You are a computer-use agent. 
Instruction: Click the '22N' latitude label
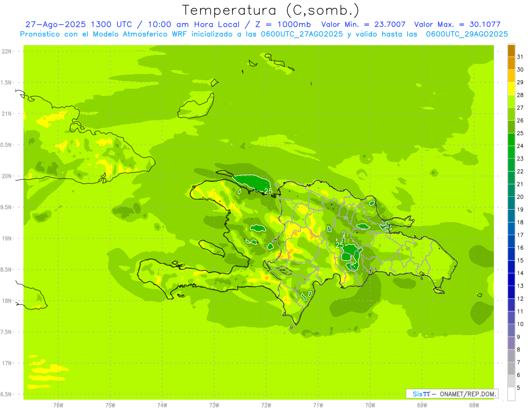tap(7, 51)
